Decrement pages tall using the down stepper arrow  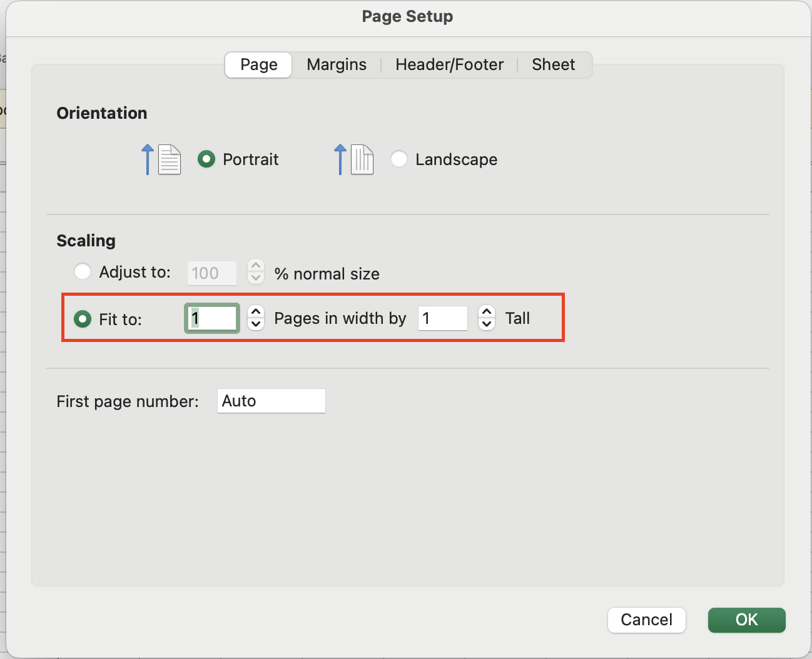coord(486,324)
